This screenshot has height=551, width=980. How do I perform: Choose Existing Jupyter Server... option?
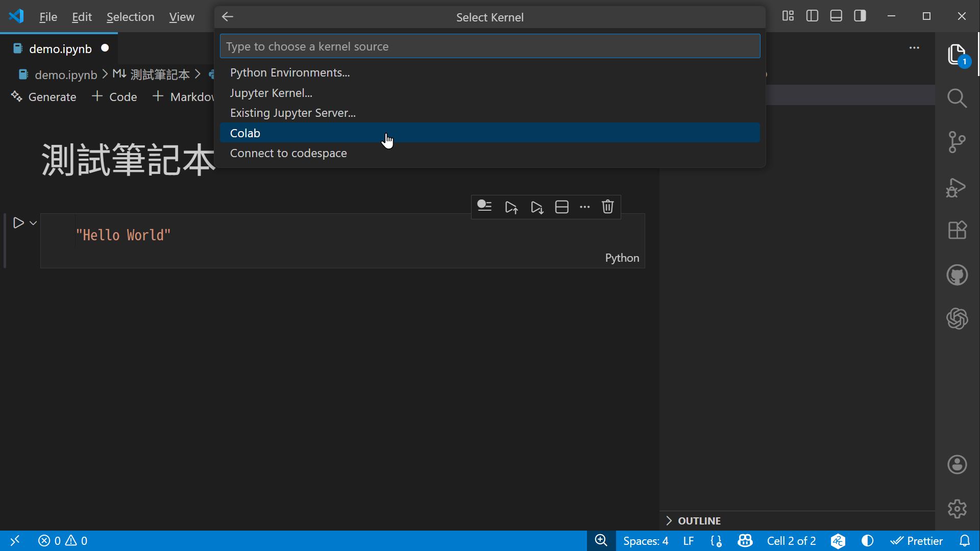pyautogui.click(x=490, y=113)
